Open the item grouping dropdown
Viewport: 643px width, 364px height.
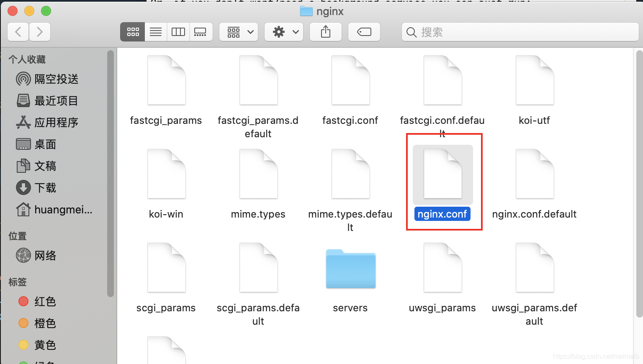(239, 32)
